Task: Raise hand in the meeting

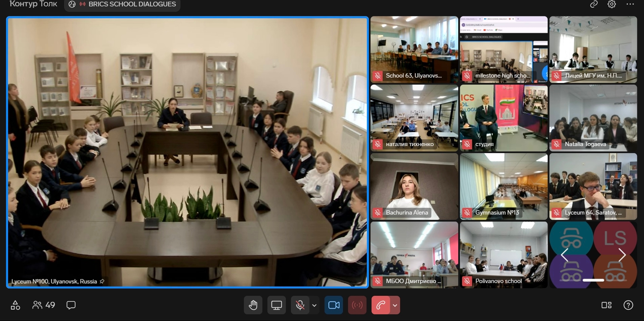Action: click(253, 305)
